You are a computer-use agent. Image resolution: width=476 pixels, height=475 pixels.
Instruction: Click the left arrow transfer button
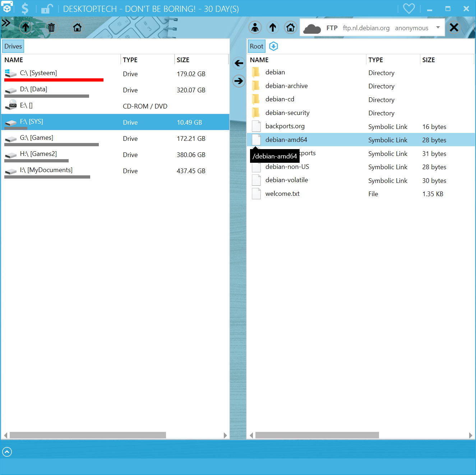point(239,63)
